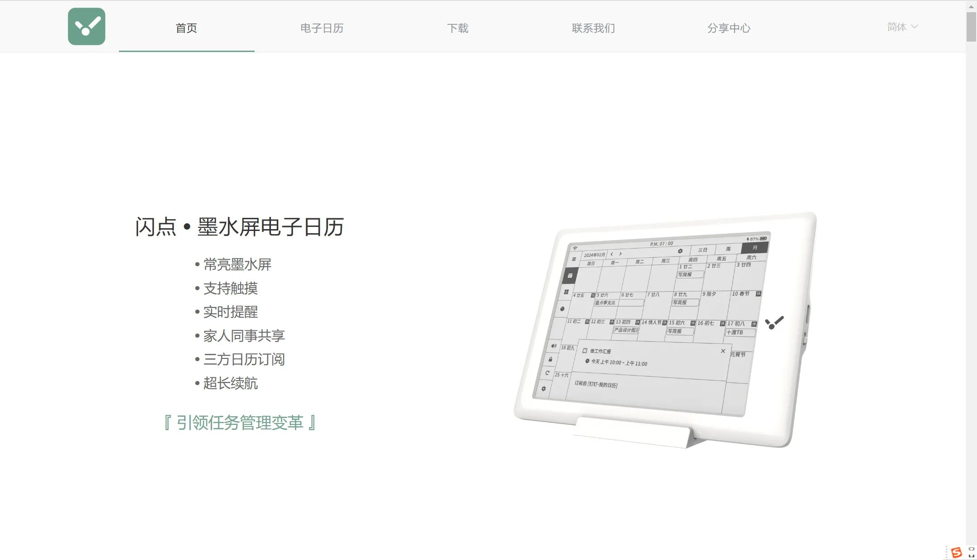Viewport: 977px width, 560px height.
Task: Go to the 下载 navigation tab
Action: click(x=457, y=28)
